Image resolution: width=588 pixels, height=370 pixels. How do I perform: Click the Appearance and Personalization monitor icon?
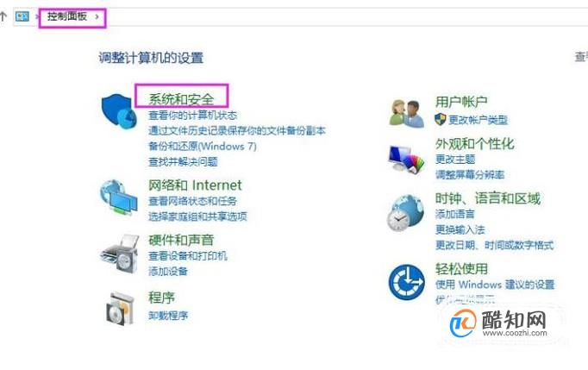(406, 159)
